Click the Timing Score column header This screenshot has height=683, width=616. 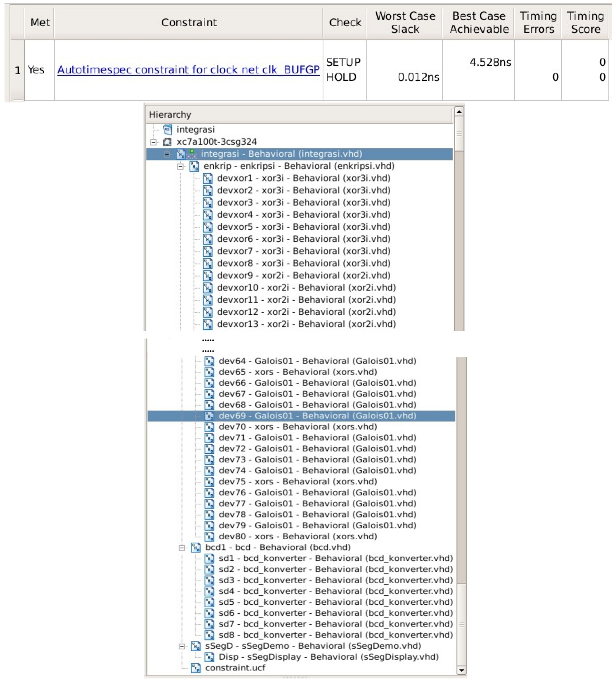(585, 22)
